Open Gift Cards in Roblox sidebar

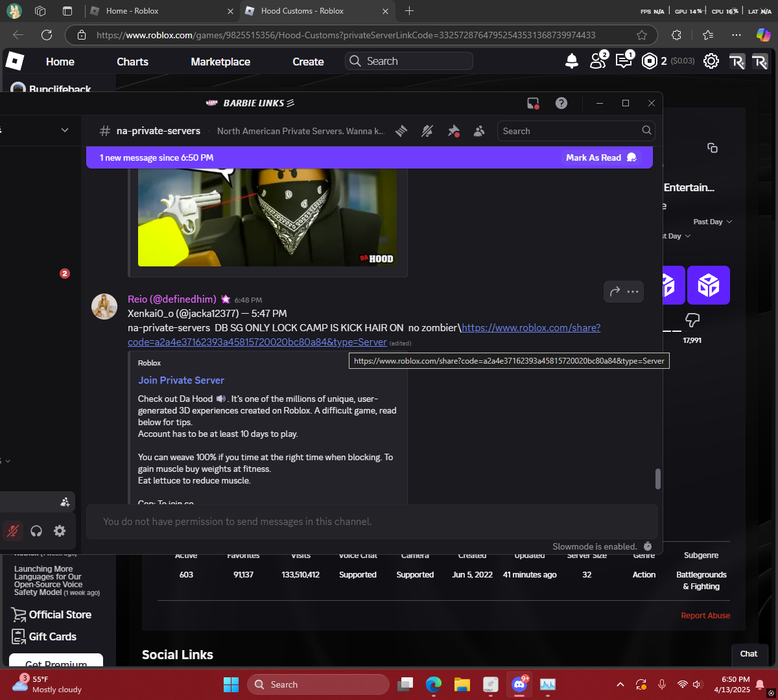(x=44, y=636)
